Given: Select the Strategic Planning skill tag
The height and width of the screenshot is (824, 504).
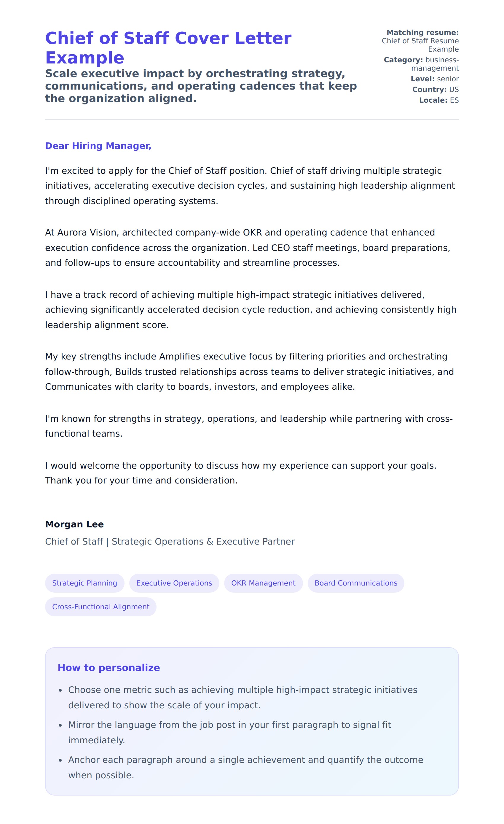Looking at the screenshot, I should 84,583.
